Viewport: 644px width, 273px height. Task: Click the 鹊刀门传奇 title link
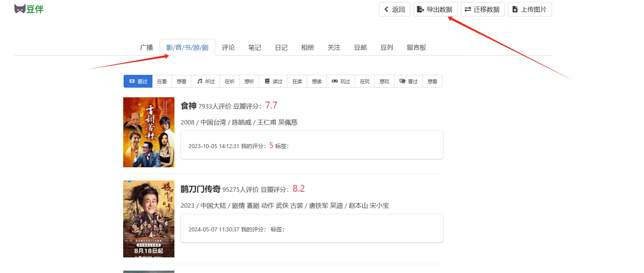(200, 189)
